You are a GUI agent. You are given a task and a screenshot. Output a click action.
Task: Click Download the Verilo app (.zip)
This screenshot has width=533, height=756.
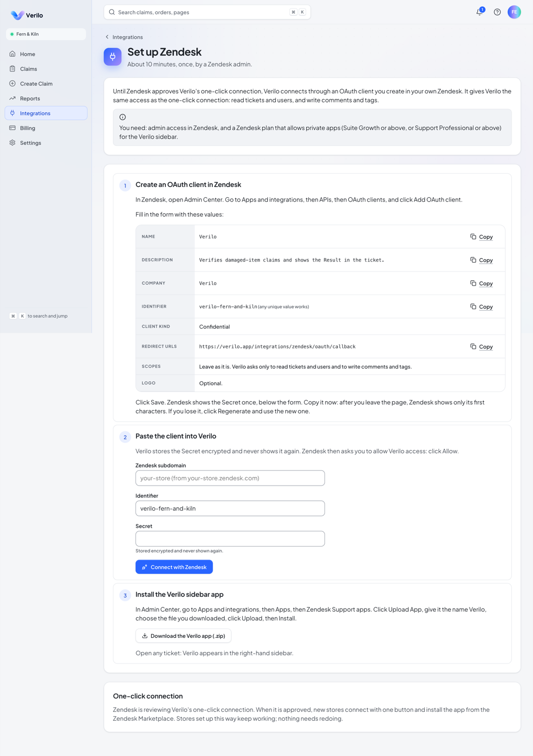coord(183,636)
